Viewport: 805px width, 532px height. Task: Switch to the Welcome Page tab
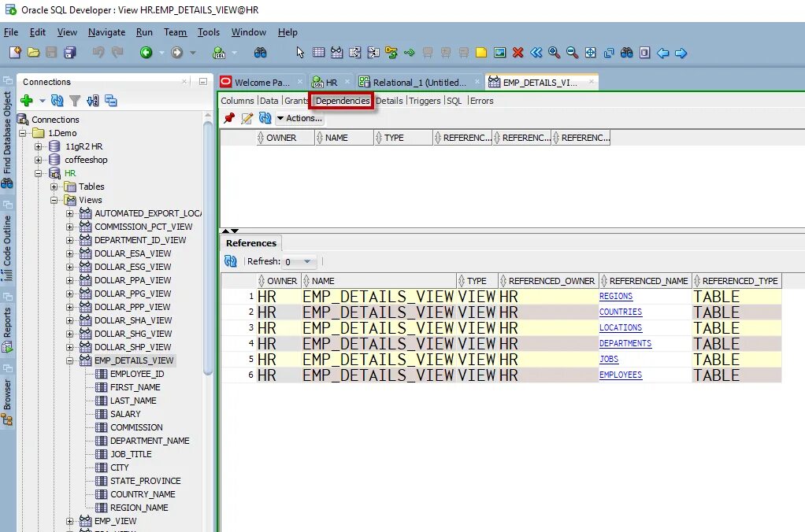point(262,82)
